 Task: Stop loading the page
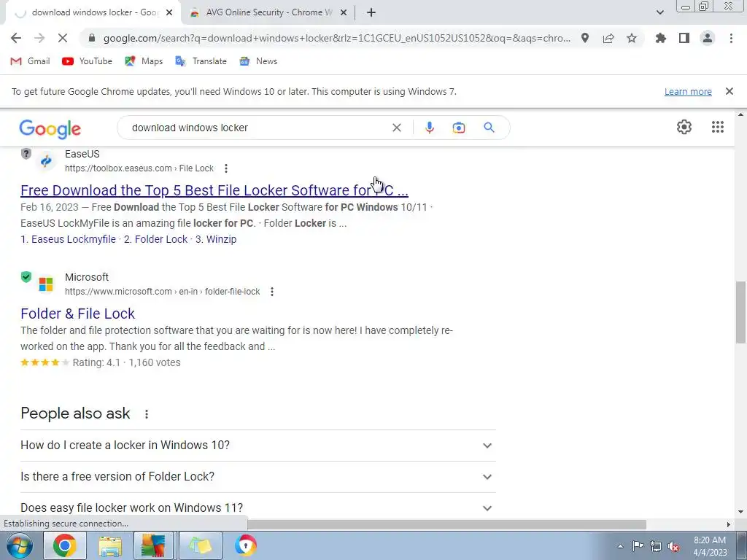click(x=63, y=38)
